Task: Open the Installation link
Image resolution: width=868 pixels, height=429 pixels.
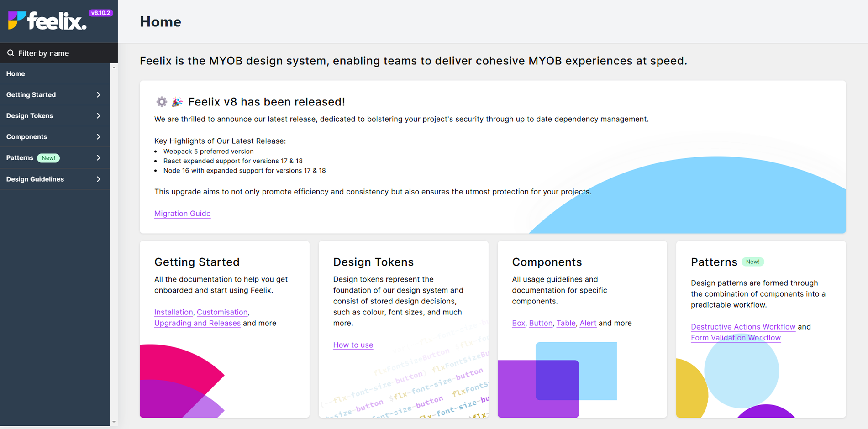Action: click(174, 312)
